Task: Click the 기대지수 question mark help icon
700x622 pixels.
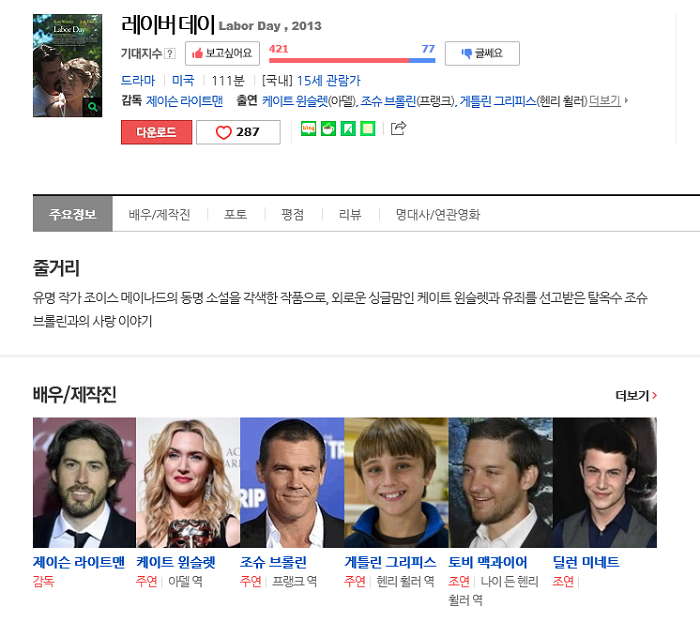Action: 170,54
